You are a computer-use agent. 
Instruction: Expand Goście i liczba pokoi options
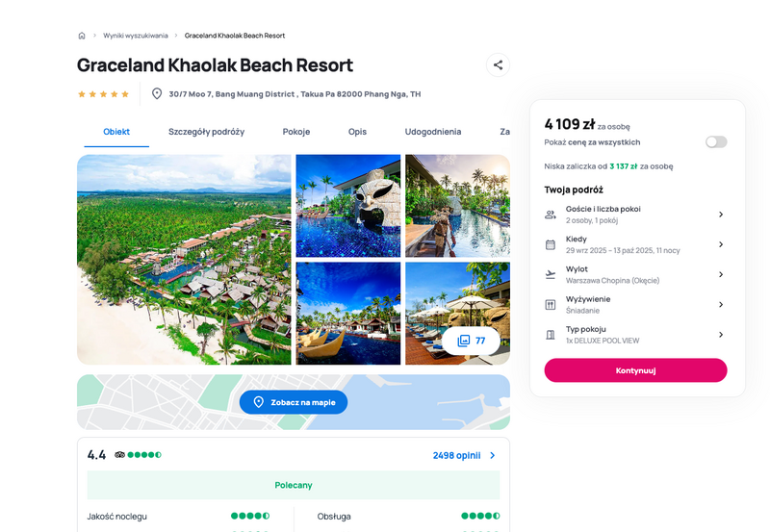point(721,215)
